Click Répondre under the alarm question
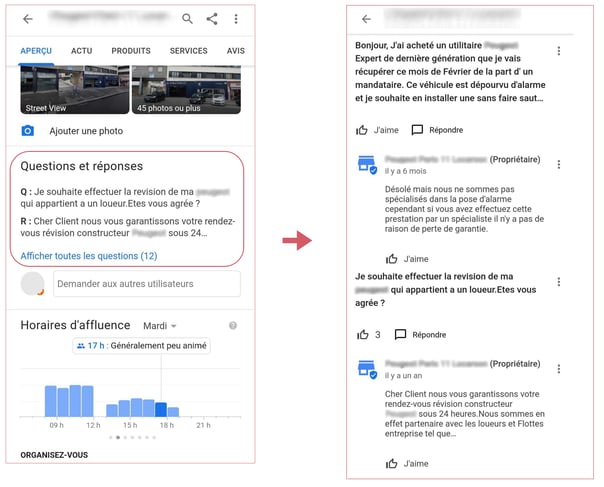This screenshot has height=487, width=604. click(x=446, y=130)
